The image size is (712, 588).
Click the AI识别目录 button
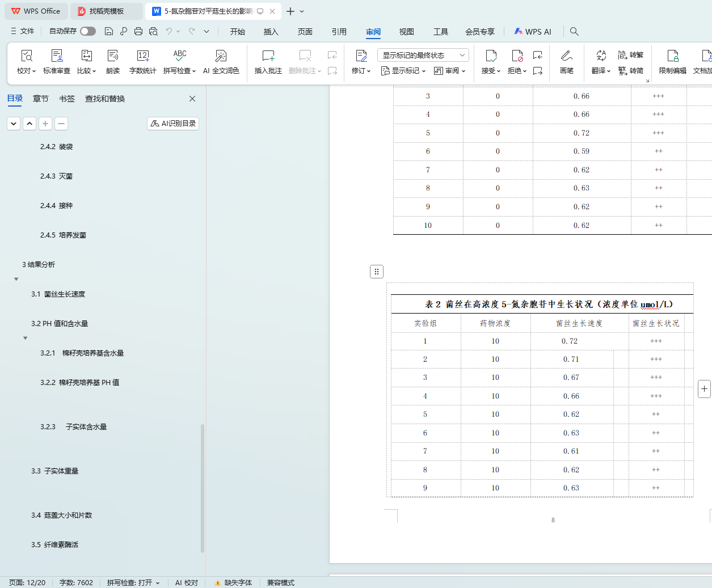click(x=173, y=124)
